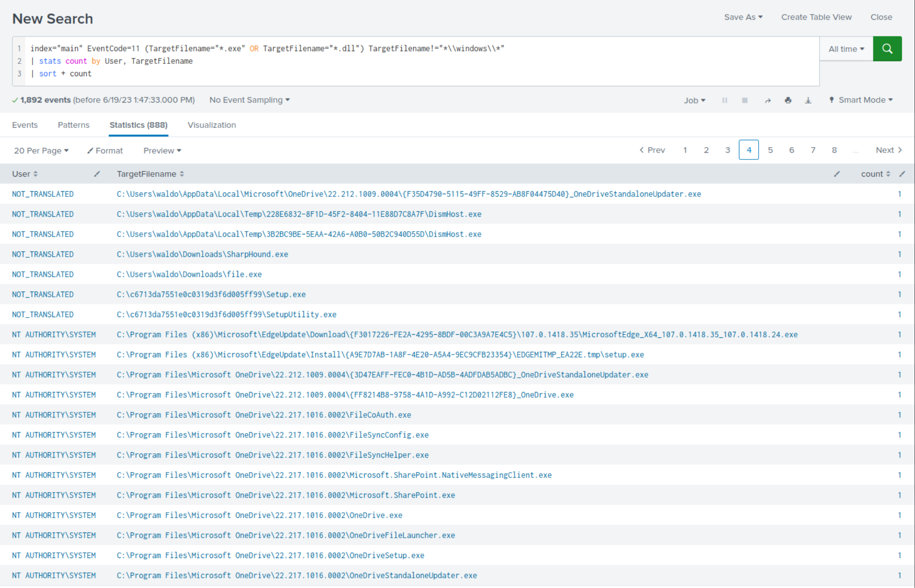The image size is (915, 588).
Task: Switch to the Visualization tab
Action: 211,125
